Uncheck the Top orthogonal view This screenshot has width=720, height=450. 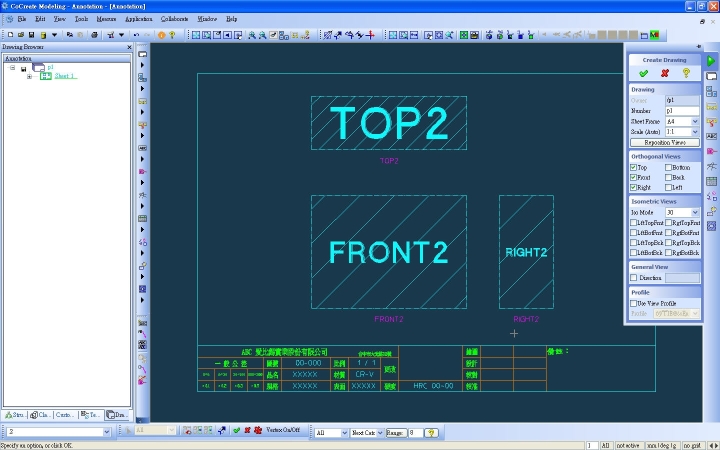pyautogui.click(x=634, y=168)
